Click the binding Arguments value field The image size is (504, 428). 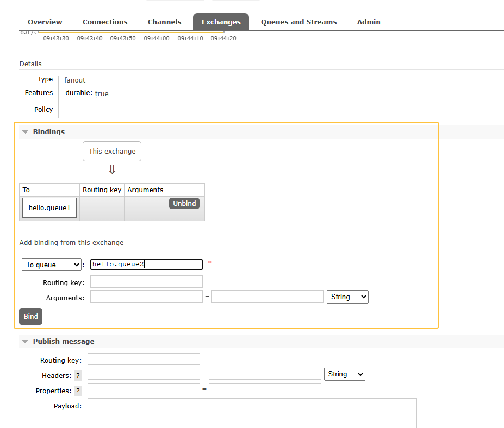[x=267, y=297]
